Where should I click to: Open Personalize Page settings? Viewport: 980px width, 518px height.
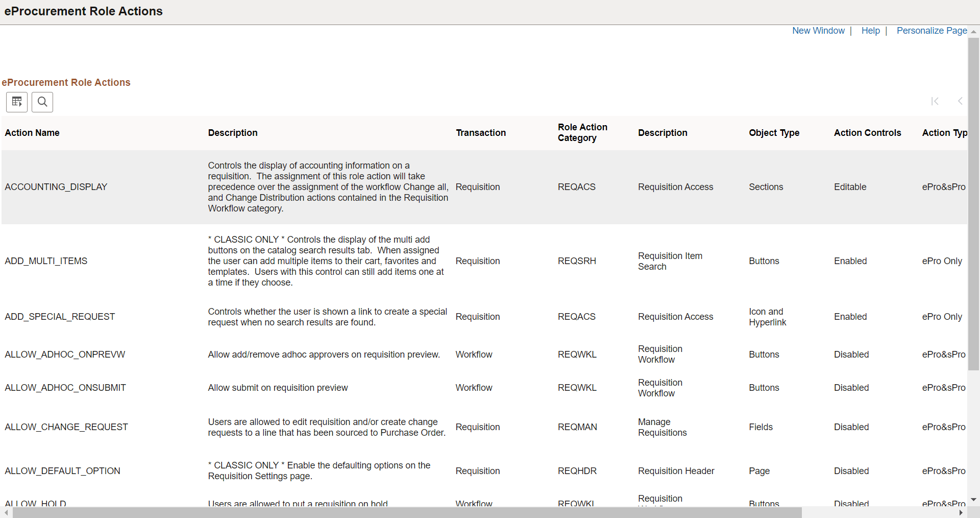[931, 30]
